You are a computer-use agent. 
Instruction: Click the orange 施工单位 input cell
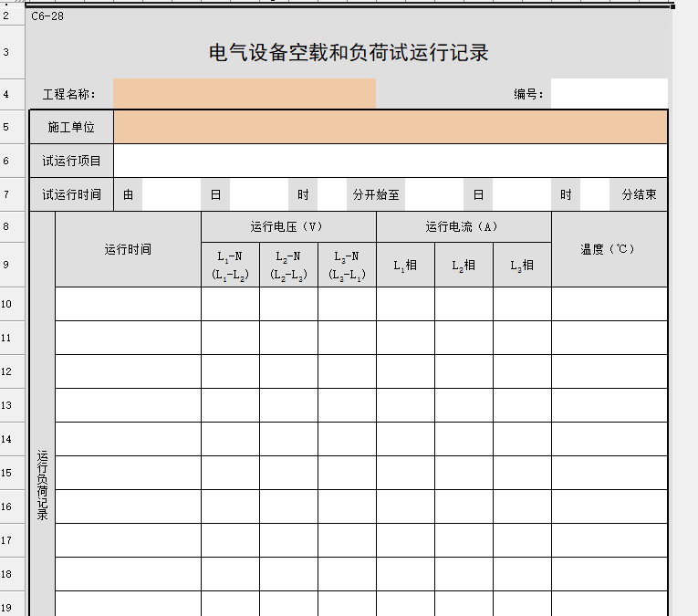pos(391,127)
